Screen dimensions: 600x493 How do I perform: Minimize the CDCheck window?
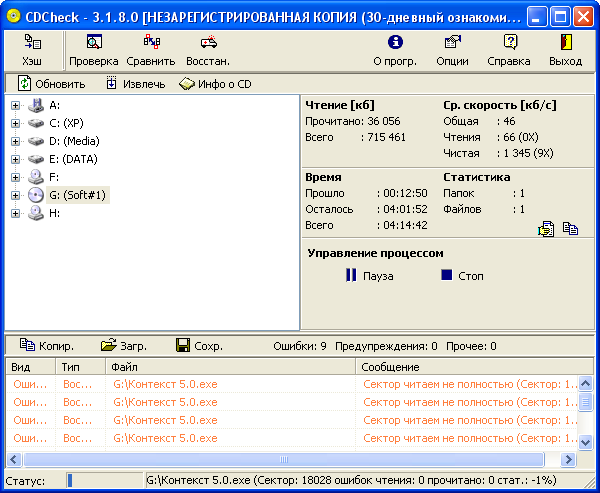point(536,17)
